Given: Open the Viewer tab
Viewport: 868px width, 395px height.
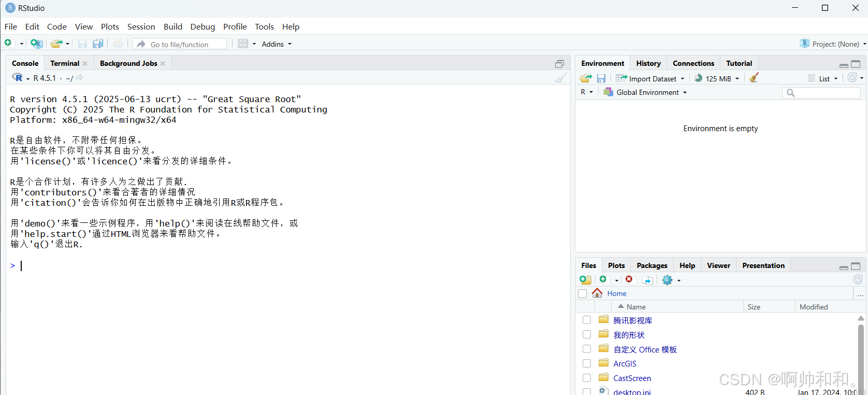Looking at the screenshot, I should [x=718, y=265].
